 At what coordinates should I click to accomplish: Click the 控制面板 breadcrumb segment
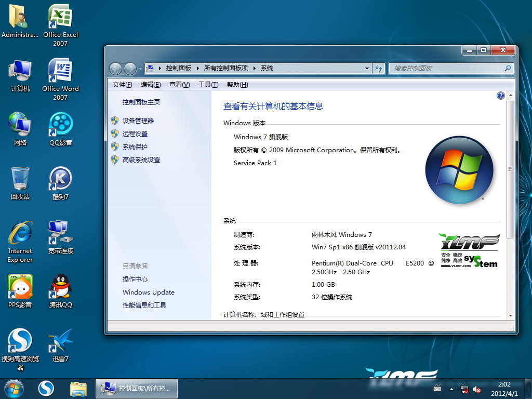pyautogui.click(x=179, y=68)
